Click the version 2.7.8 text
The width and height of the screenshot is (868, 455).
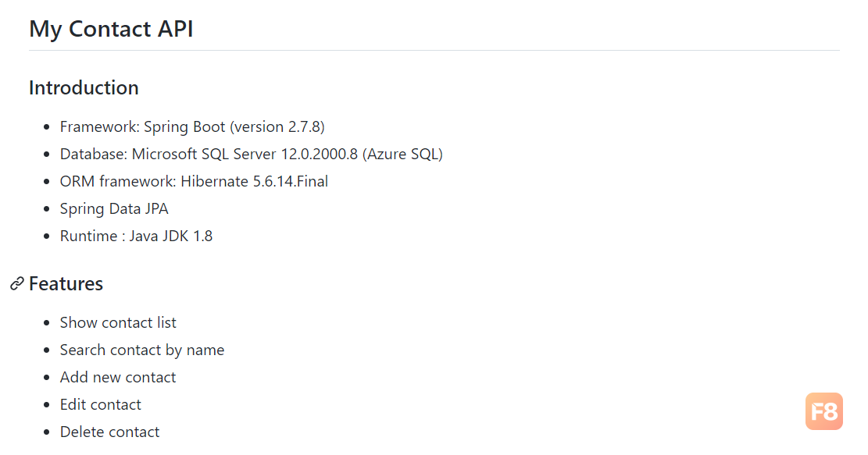(277, 127)
